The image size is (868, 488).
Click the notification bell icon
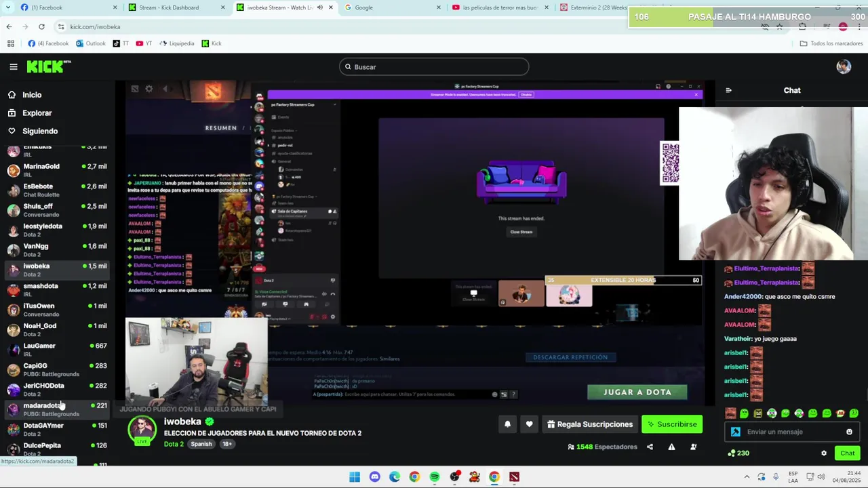click(507, 424)
